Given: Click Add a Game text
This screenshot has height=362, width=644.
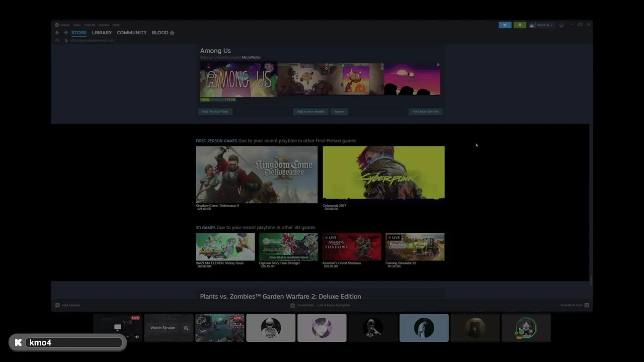Looking at the screenshot, I should (70, 305).
